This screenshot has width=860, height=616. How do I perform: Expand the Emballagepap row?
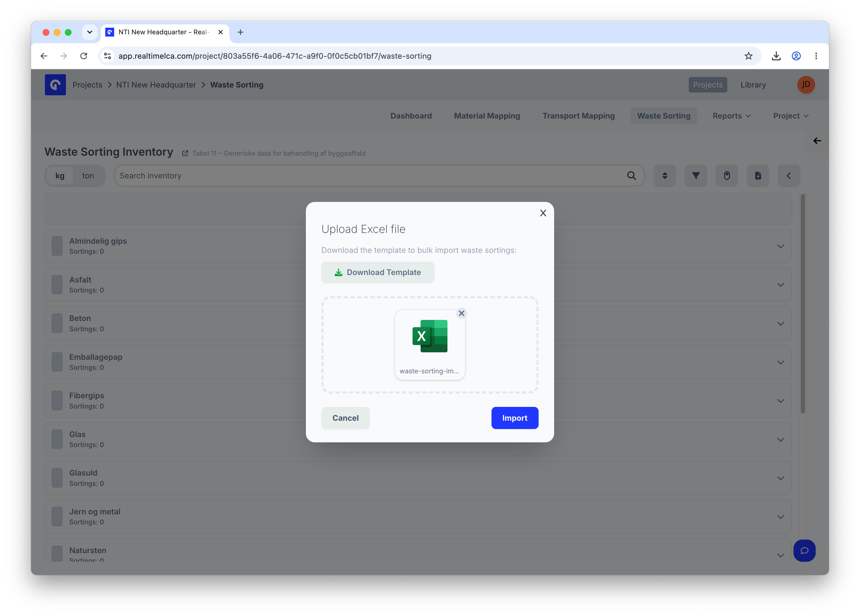780,362
